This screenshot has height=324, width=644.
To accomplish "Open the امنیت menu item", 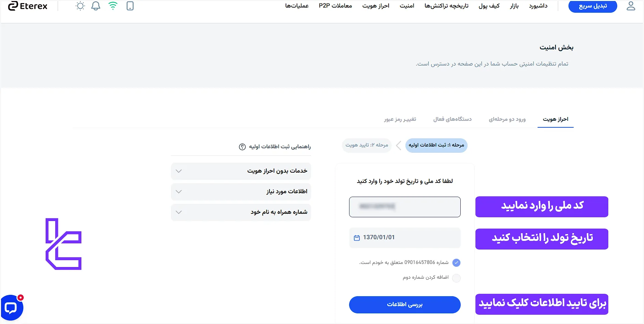I will pos(407,6).
